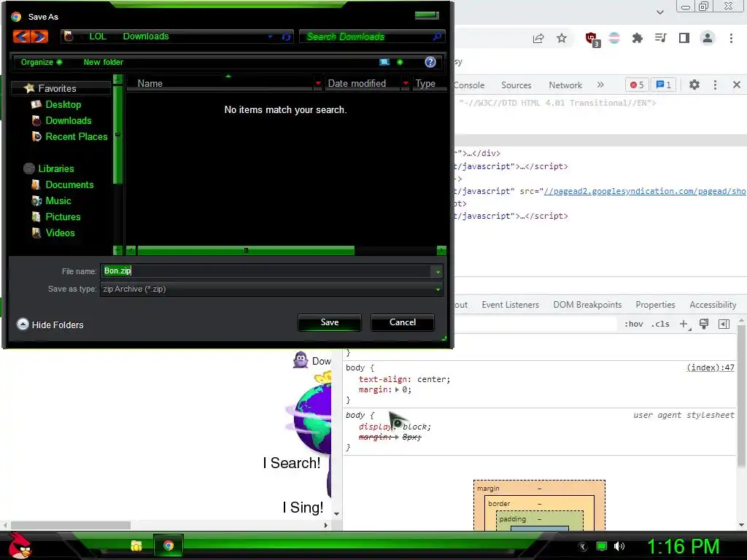Go forward with the Save As forward arrow
747x560 pixels.
click(x=39, y=36)
